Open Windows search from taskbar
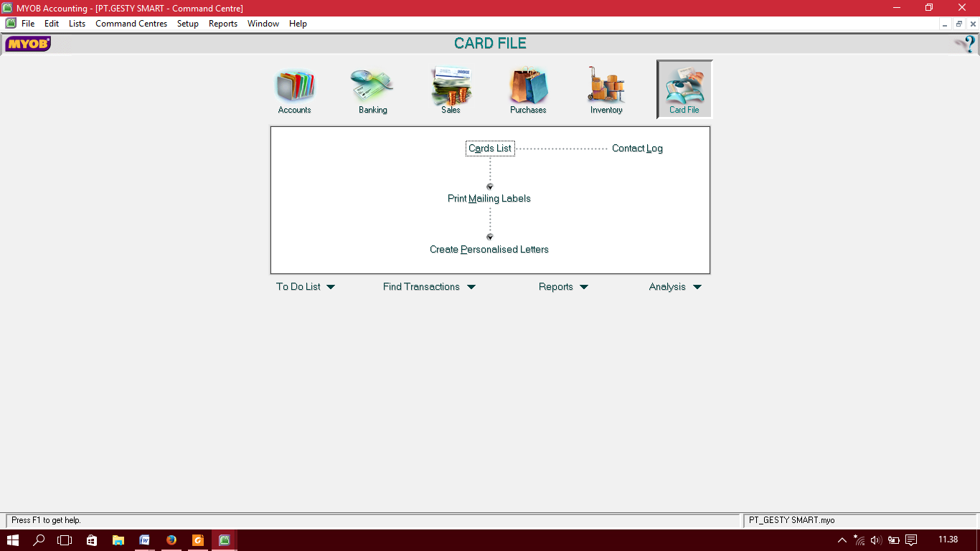This screenshot has width=980, height=551. [39, 540]
